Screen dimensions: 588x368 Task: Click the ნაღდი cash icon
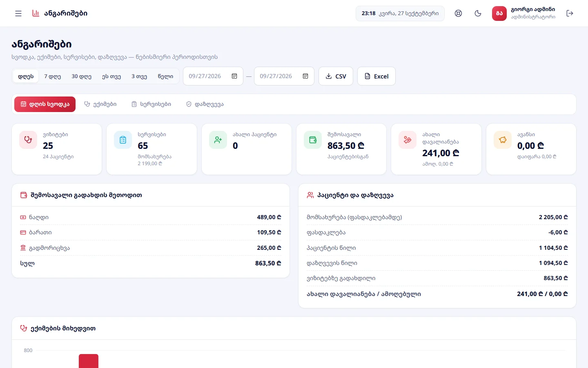coord(23,217)
